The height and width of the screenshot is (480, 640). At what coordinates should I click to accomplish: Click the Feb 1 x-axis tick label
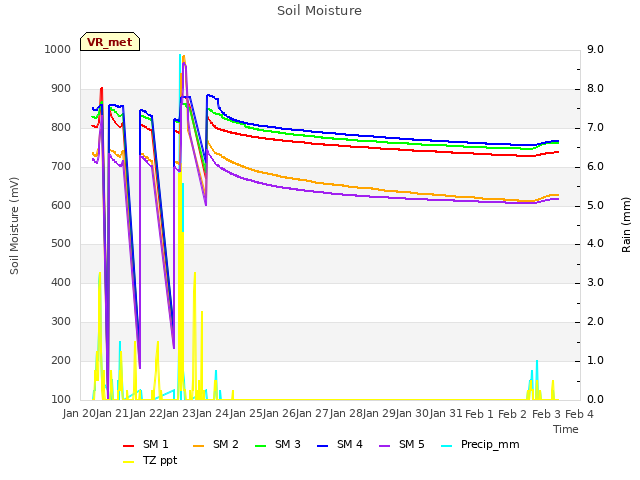coord(479,414)
